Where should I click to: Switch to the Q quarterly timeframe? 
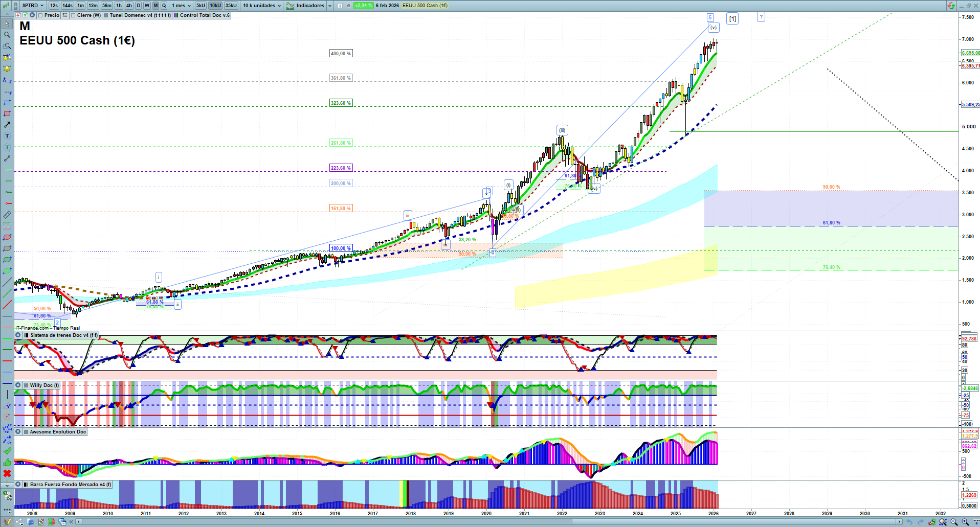tap(164, 6)
